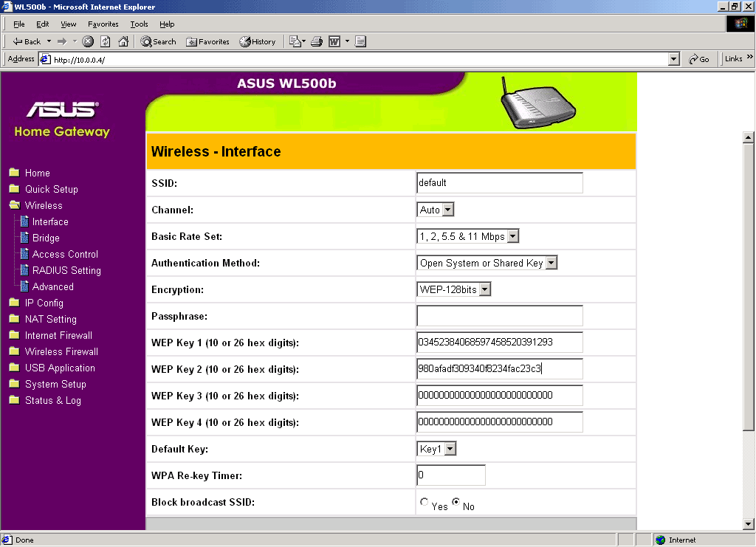Image resolution: width=756 pixels, height=547 pixels.
Task: Click the WEP Key 4 field
Action: pyautogui.click(x=500, y=422)
